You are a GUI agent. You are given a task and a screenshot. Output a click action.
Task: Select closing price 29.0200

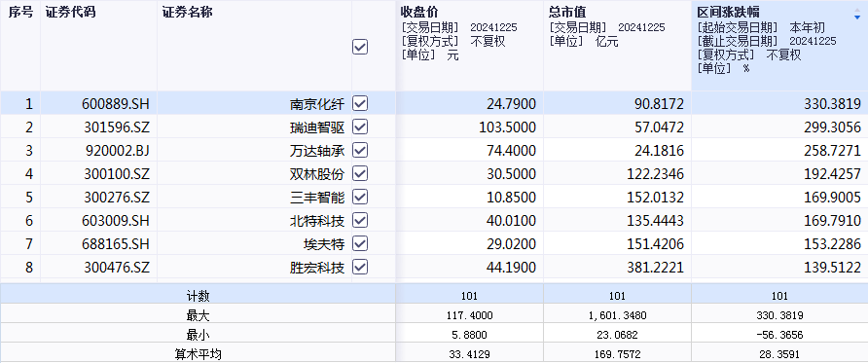point(511,244)
